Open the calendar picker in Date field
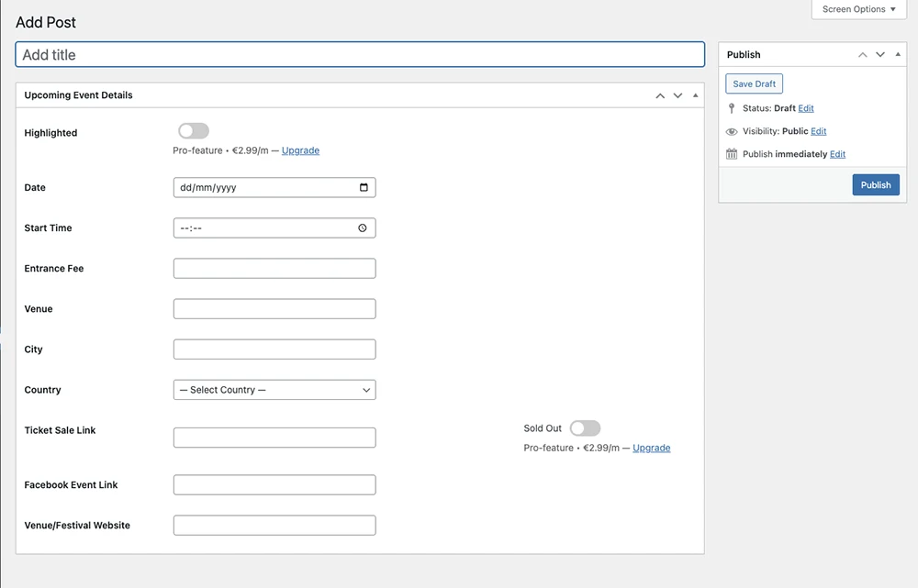The height and width of the screenshot is (588, 918). 364,188
